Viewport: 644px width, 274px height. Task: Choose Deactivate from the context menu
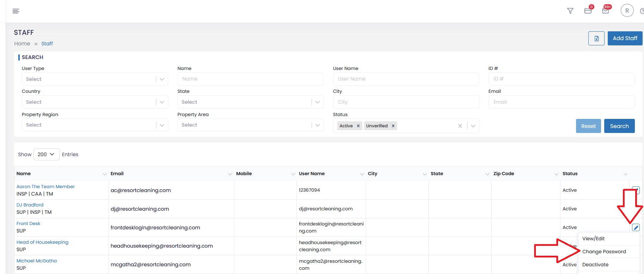(595, 265)
